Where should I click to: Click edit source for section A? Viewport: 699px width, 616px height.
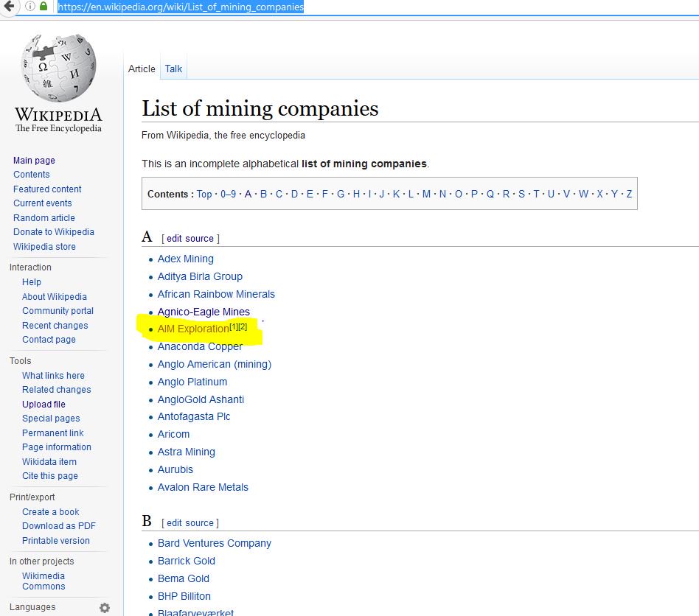pyautogui.click(x=190, y=239)
